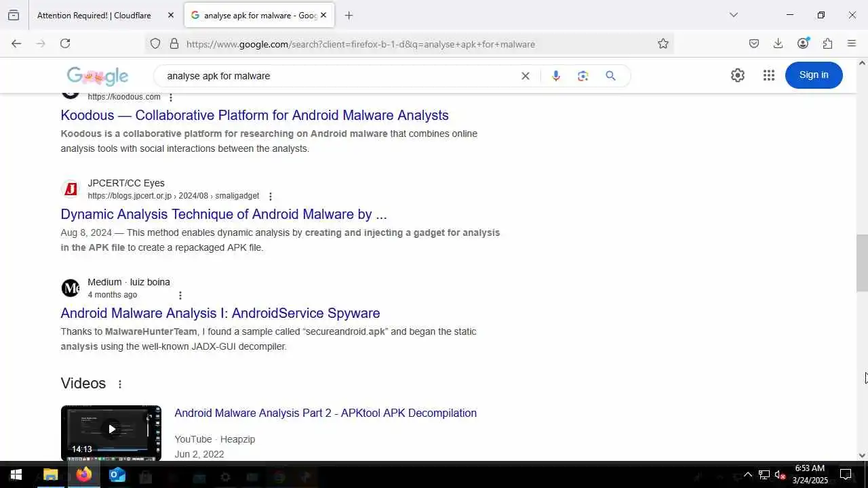Click the page vertical scrollbar thumb
868x488 pixels.
pos(862,263)
